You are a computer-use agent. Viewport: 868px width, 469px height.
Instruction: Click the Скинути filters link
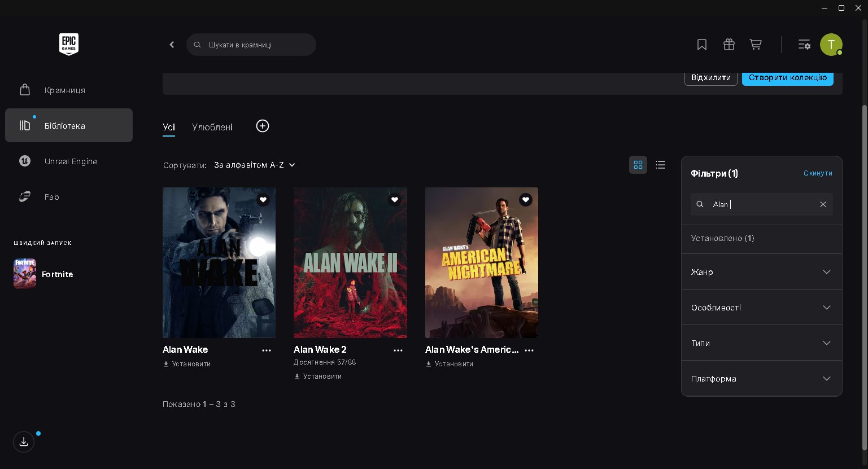818,173
